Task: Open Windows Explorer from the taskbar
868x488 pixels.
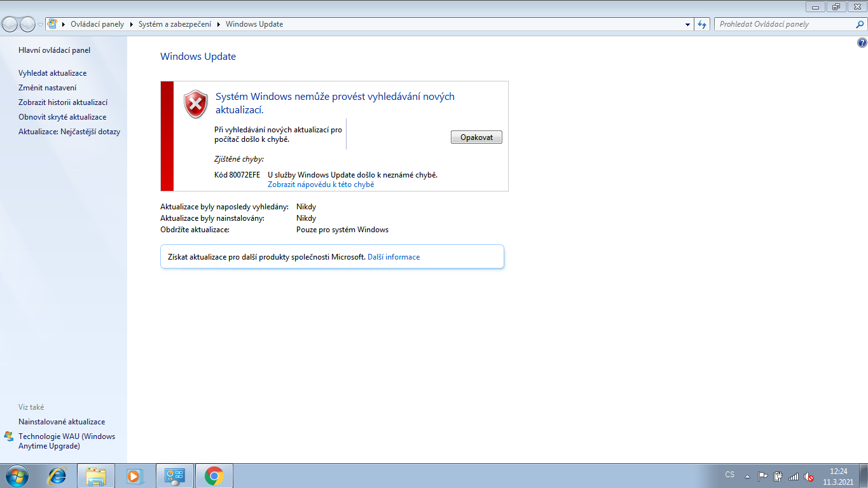Action: coord(97,476)
